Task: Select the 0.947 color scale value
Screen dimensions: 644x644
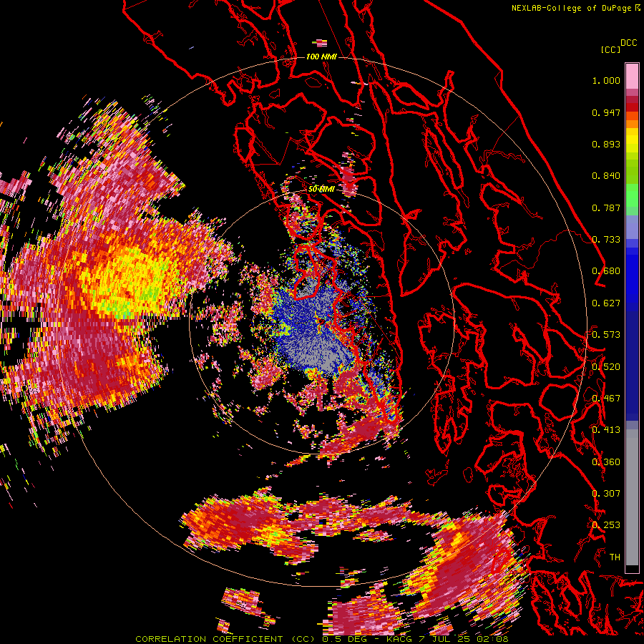Action: tap(606, 112)
